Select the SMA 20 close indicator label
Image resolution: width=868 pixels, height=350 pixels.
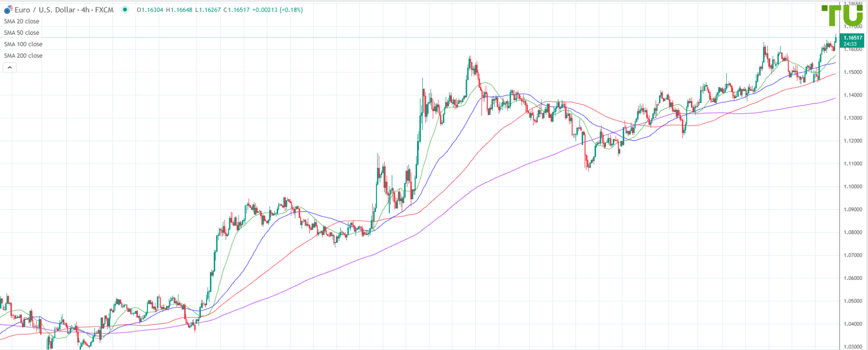22,21
